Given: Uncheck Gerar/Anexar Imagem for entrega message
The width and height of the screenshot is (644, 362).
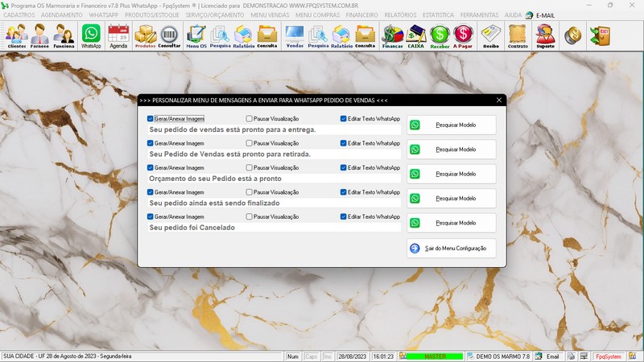Looking at the screenshot, I should [x=151, y=118].
